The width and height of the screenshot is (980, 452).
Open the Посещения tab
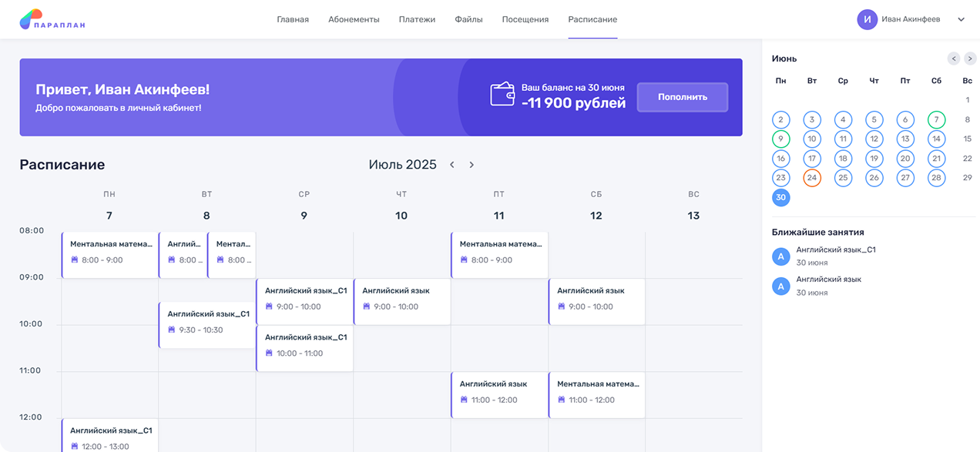tap(525, 20)
